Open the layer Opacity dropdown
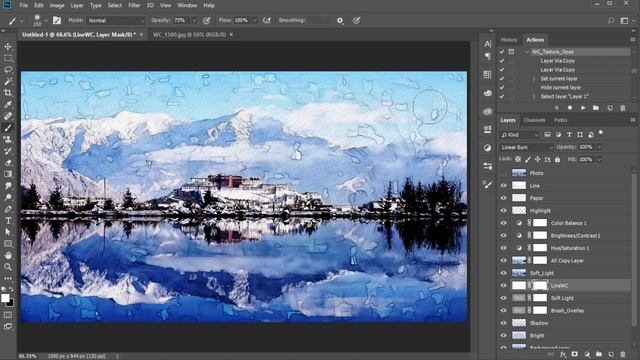640x360 pixels. [x=599, y=147]
